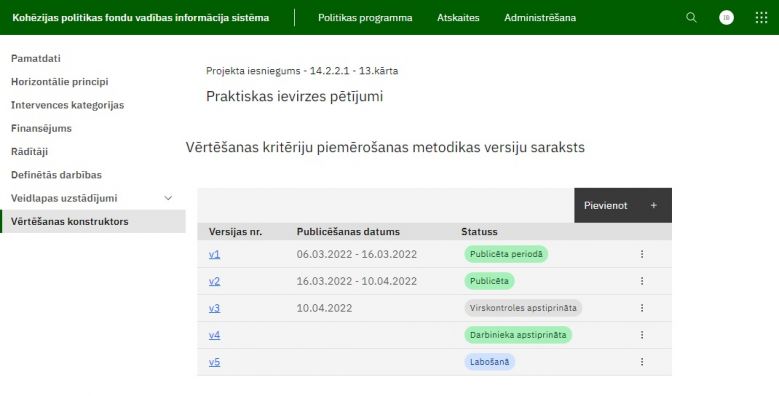
Task: Open version v5 link
Action: [214, 362]
